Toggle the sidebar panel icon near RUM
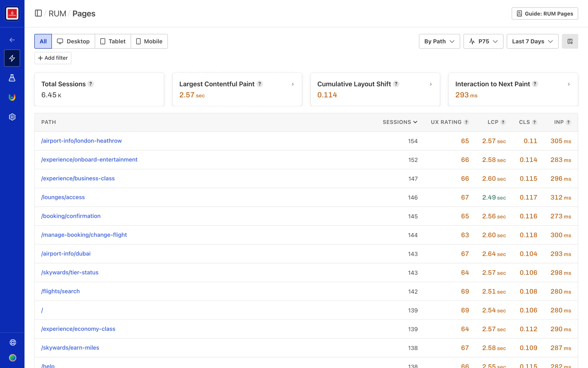 (38, 13)
